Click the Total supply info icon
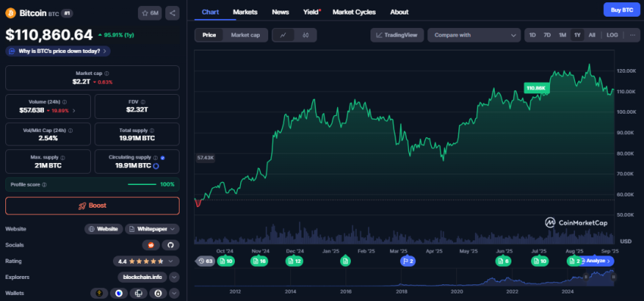 tap(152, 130)
